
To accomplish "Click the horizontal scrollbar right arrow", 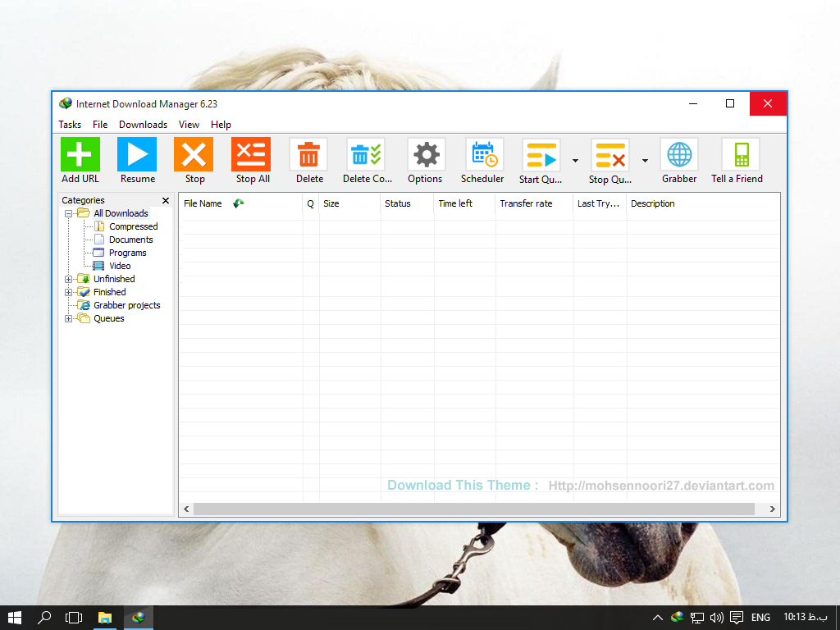I will click(773, 509).
